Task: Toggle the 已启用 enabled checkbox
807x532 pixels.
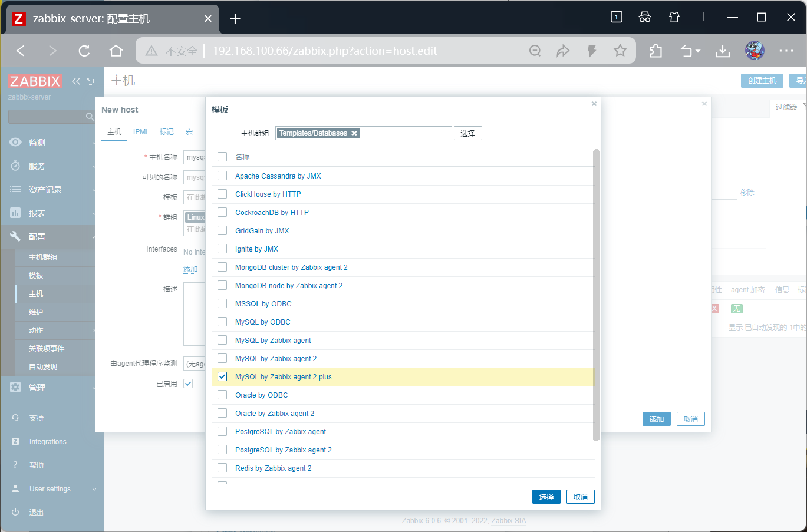Action: tap(188, 384)
